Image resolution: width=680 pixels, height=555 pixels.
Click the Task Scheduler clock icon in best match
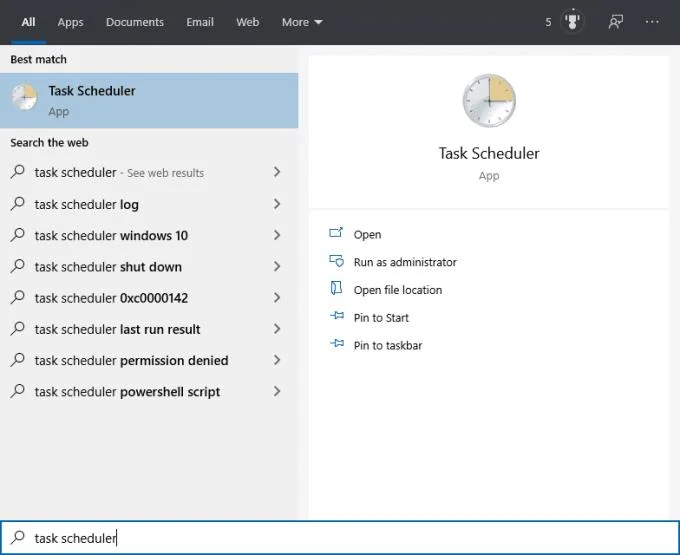(x=24, y=98)
